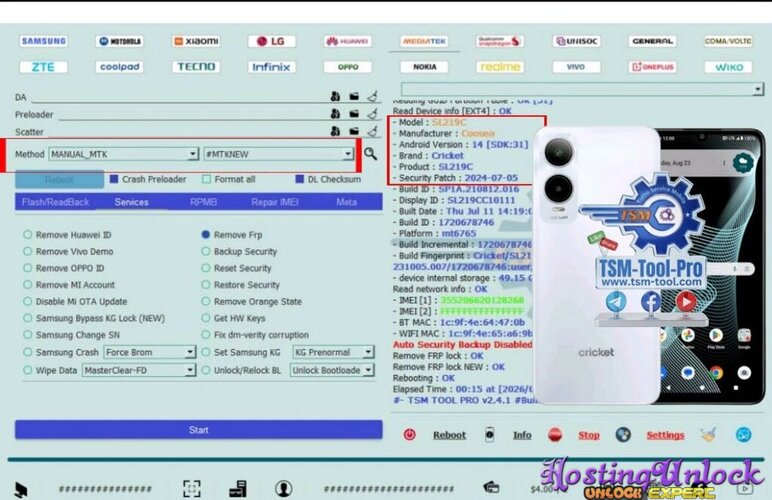Image resolution: width=772 pixels, height=500 pixels.
Task: Select the Wiko brand icon
Action: (728, 66)
